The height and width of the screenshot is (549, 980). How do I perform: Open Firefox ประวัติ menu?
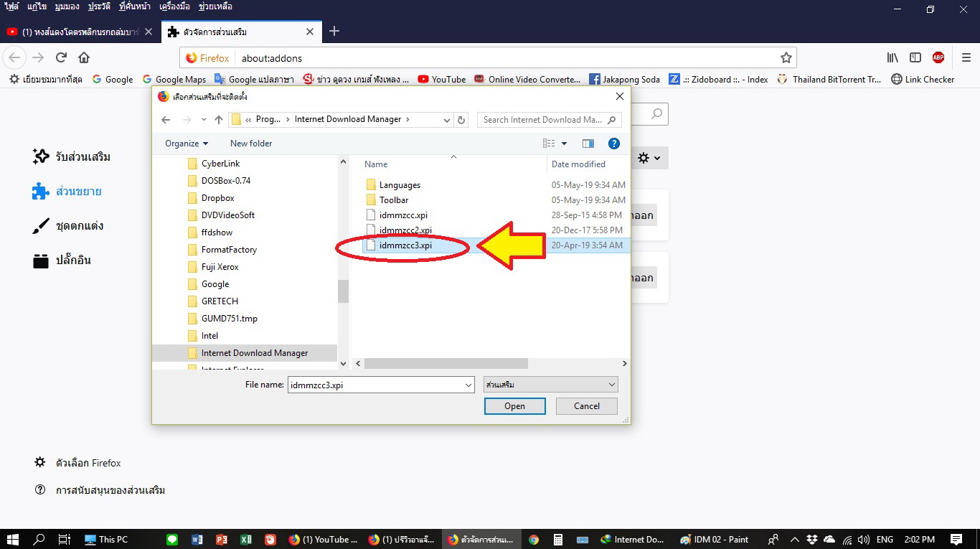(x=99, y=6)
